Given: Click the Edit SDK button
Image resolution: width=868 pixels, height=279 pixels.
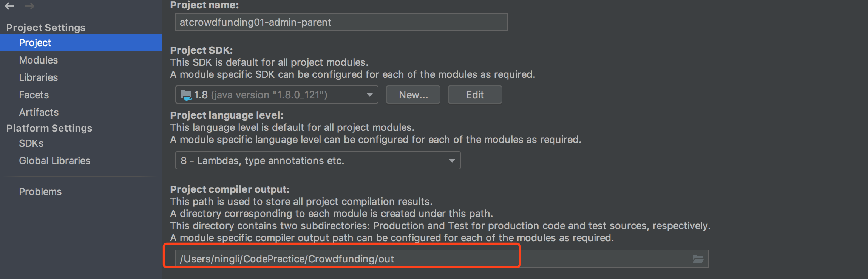Looking at the screenshot, I should tap(475, 95).
